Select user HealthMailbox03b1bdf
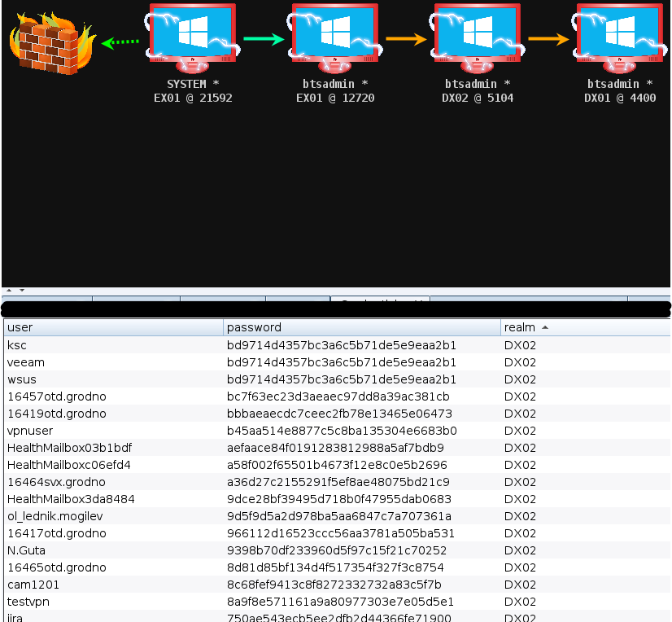Viewport: 672px width, 622px height. 69,449
